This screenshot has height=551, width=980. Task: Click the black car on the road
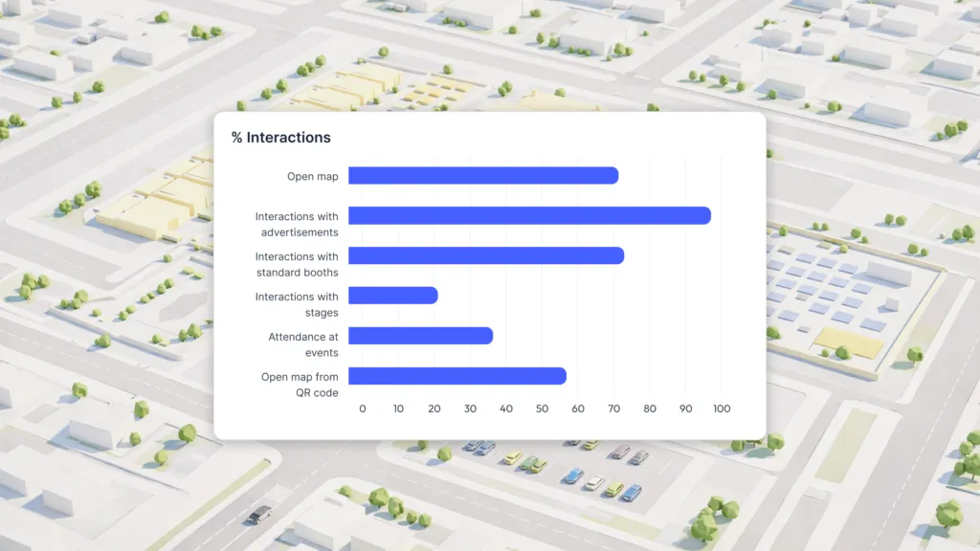[259, 515]
